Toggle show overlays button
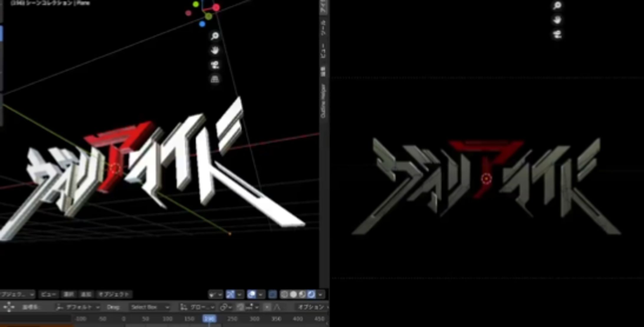This screenshot has height=327, width=644. pyautogui.click(x=252, y=294)
